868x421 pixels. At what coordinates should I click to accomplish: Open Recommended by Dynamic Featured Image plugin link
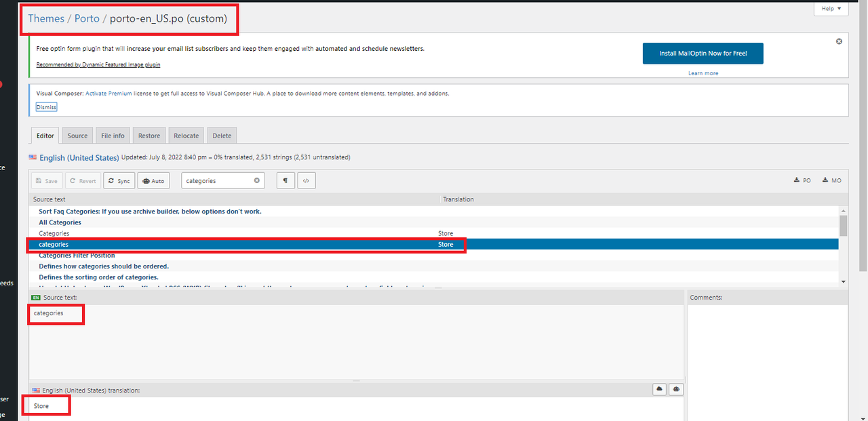pyautogui.click(x=98, y=64)
